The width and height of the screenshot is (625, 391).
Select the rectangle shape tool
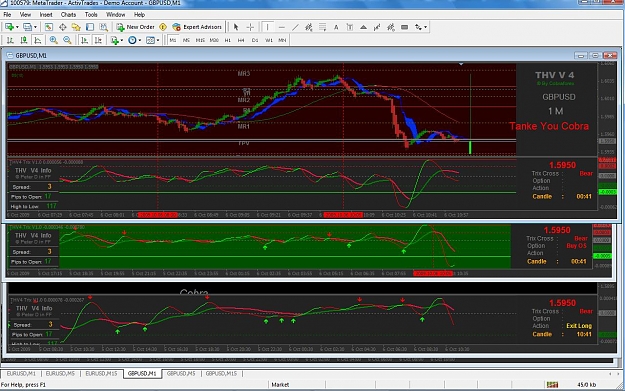[x=404, y=27]
